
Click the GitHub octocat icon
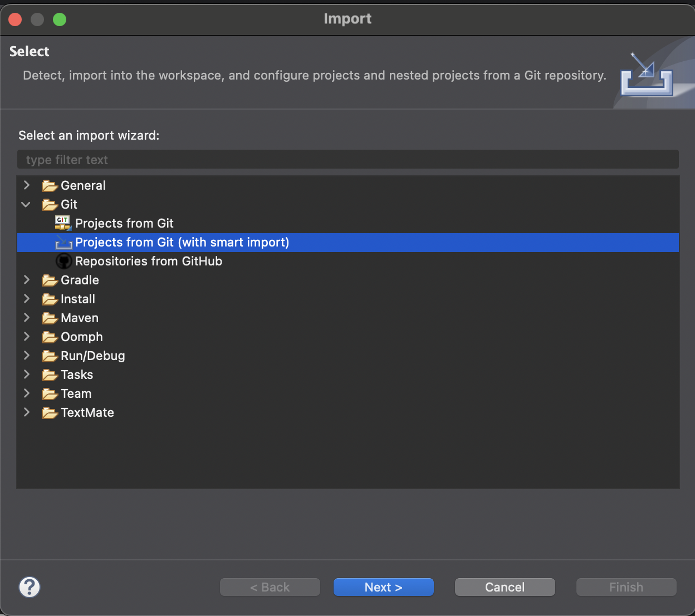(x=64, y=261)
